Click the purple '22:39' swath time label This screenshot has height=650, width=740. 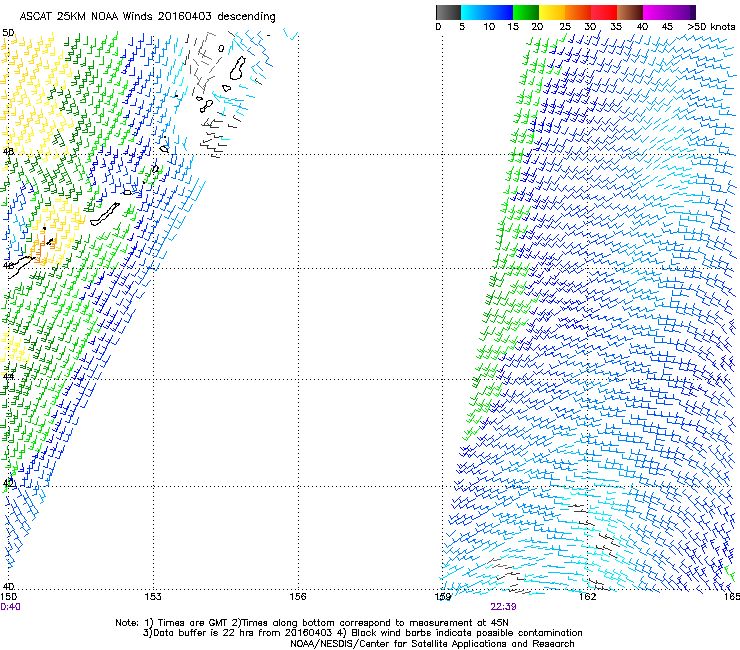pos(504,607)
